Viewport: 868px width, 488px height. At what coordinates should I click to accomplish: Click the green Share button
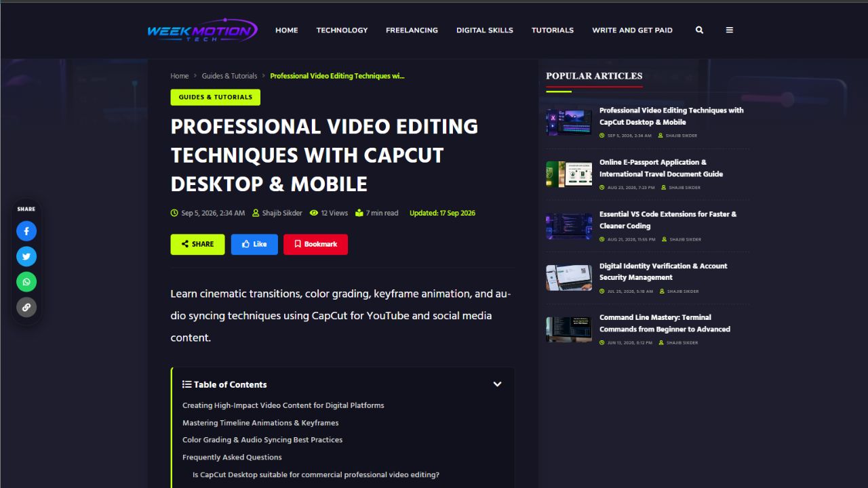tap(197, 244)
